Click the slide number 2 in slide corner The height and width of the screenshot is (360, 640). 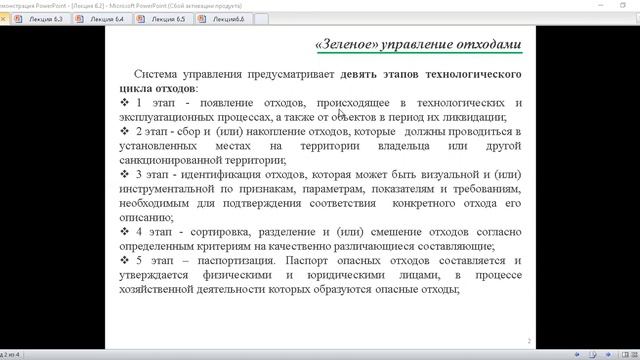(529, 341)
